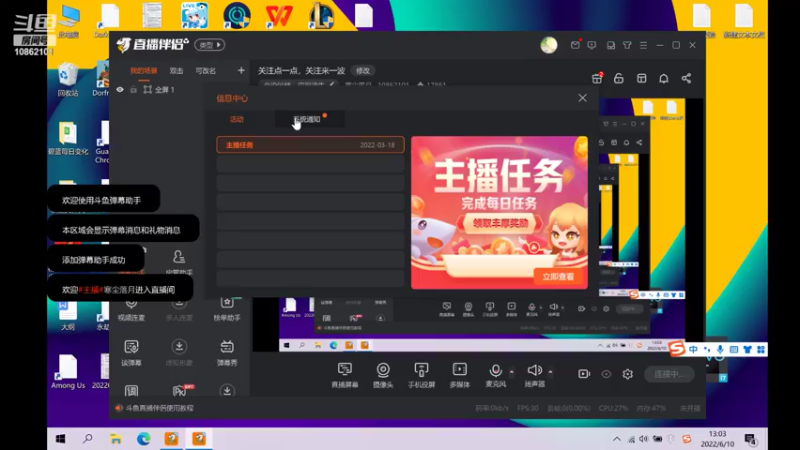Add 手机投屏 source

pos(421,375)
